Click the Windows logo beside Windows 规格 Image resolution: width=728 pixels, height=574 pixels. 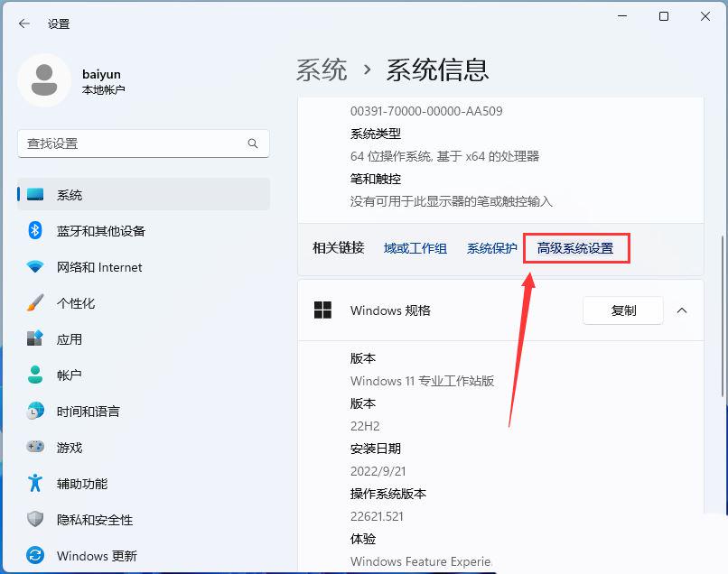322,310
